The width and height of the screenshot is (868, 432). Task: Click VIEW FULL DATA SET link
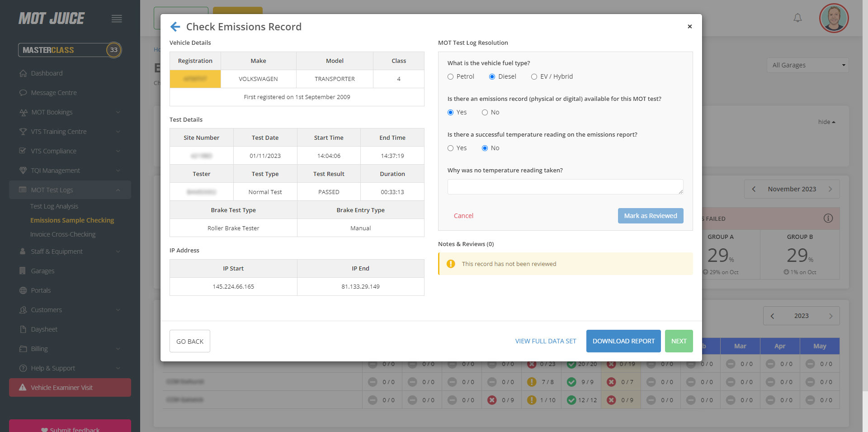click(x=546, y=341)
